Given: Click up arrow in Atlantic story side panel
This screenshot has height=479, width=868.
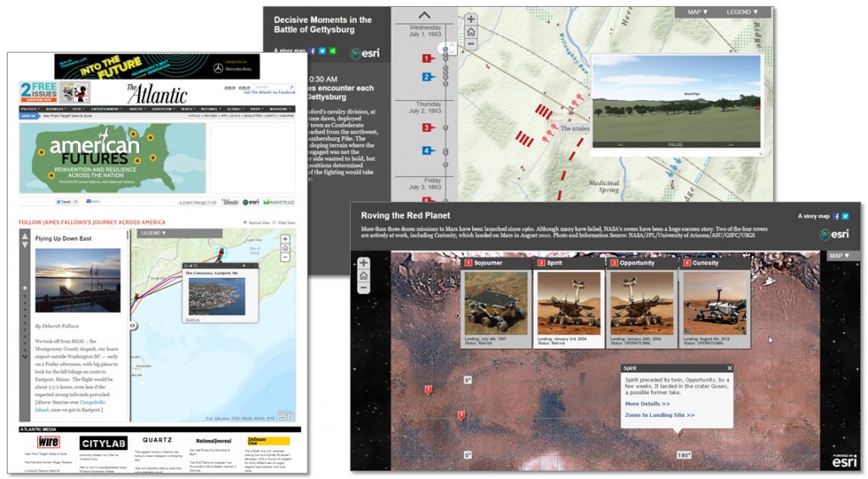Looking at the screenshot, I should pos(25,237).
